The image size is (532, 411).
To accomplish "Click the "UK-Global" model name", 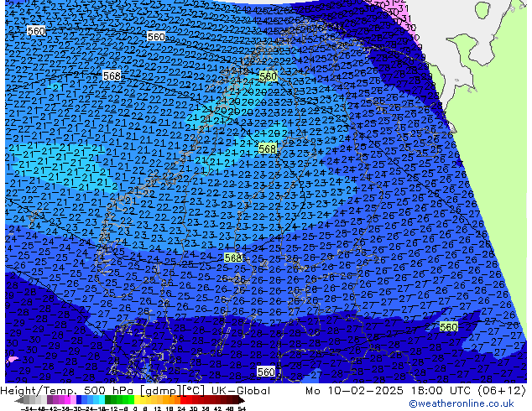I will (x=241, y=391).
